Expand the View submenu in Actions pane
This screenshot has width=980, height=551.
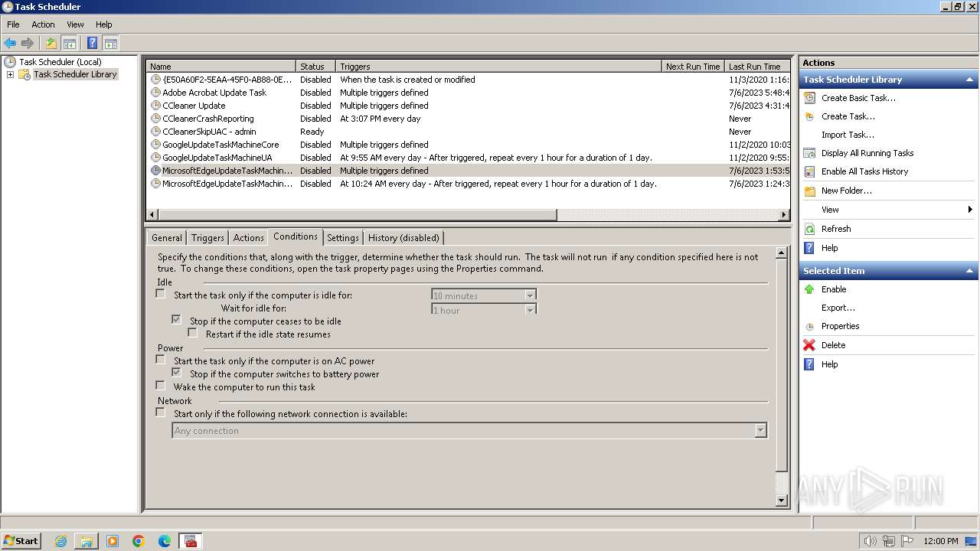pos(969,210)
